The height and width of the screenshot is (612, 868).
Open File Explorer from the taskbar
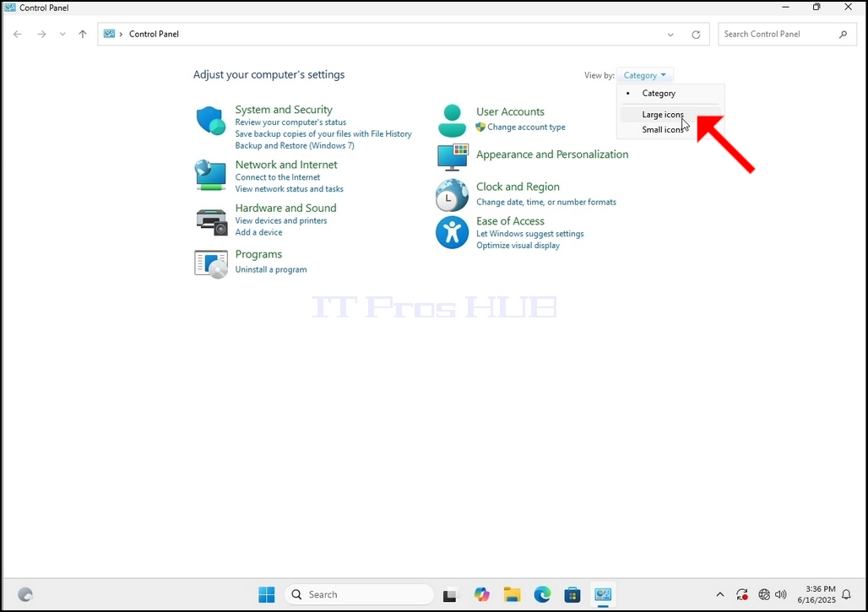[x=512, y=594]
